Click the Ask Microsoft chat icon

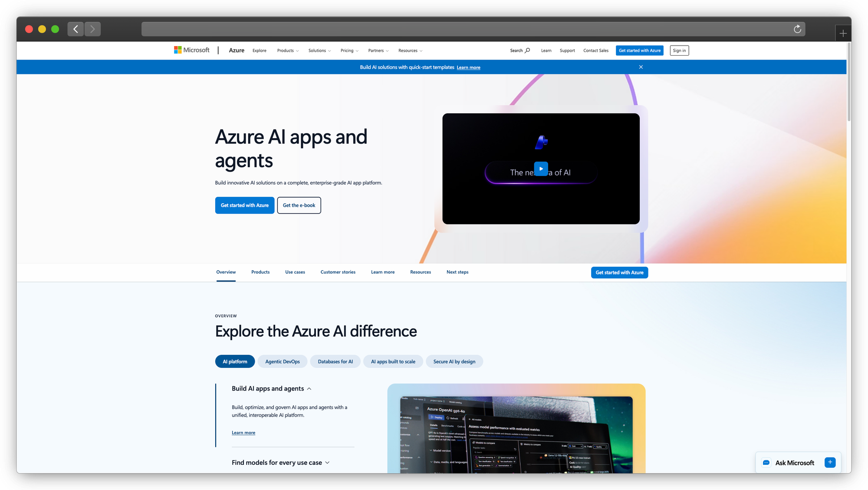766,463
